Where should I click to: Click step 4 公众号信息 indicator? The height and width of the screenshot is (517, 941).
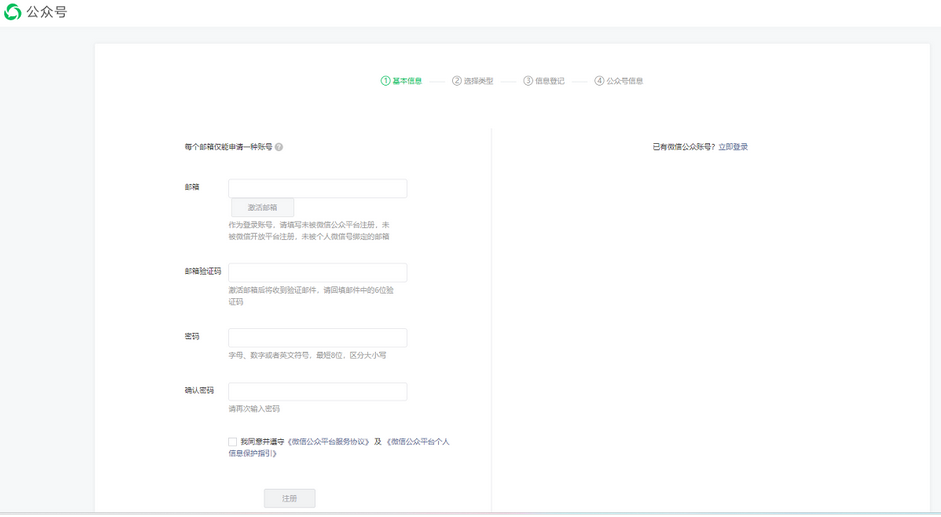tap(618, 81)
